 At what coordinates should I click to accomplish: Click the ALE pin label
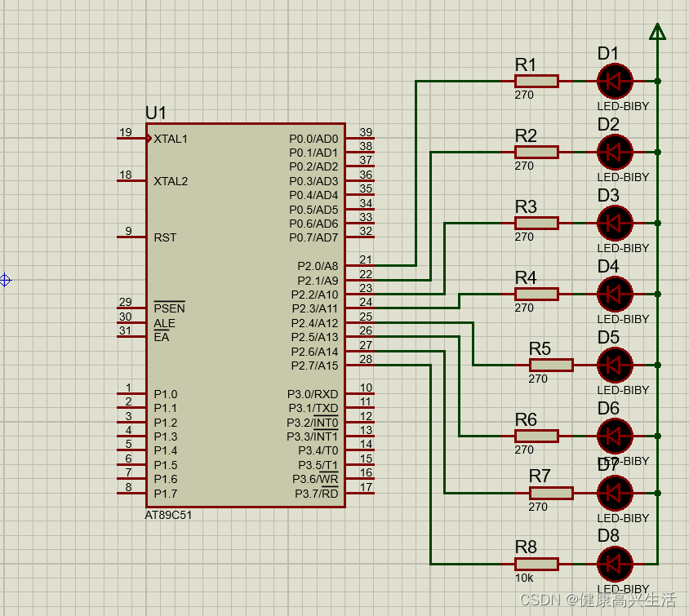click(x=165, y=323)
